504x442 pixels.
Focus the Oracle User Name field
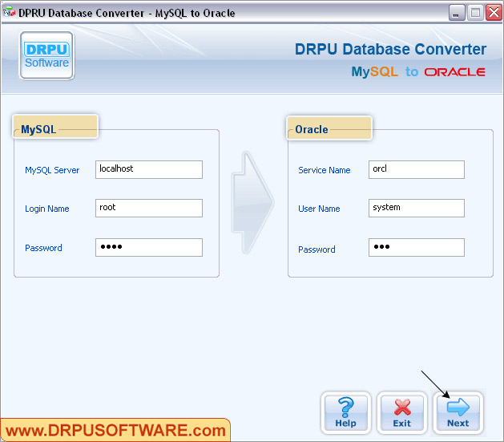click(417, 208)
